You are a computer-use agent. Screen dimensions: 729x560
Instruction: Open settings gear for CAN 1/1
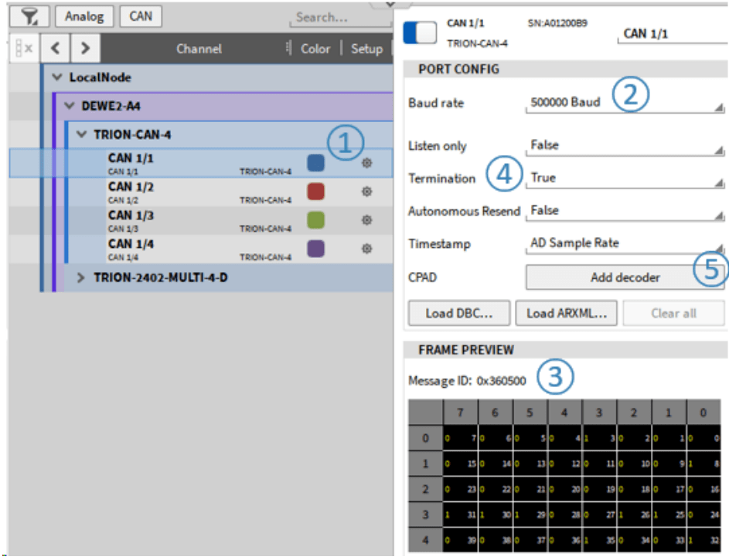click(x=367, y=163)
